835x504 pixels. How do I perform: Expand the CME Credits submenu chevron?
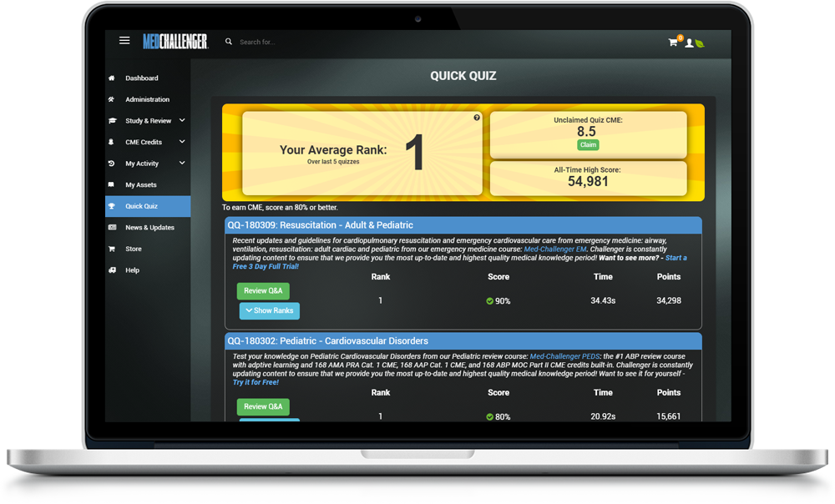pos(182,142)
